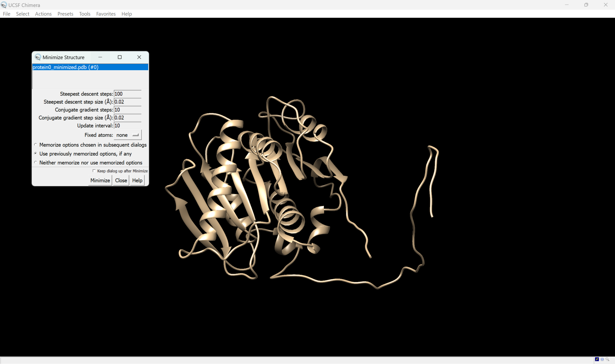Expand the Favorites menu
Viewport: 615px width, 364px height.
tap(106, 14)
